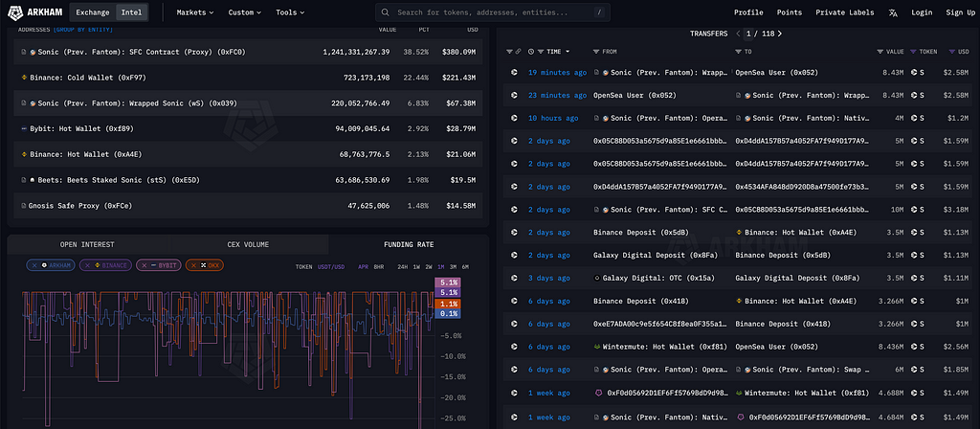
Task: Remove the OKX series chip from chart
Action: (x=193, y=265)
